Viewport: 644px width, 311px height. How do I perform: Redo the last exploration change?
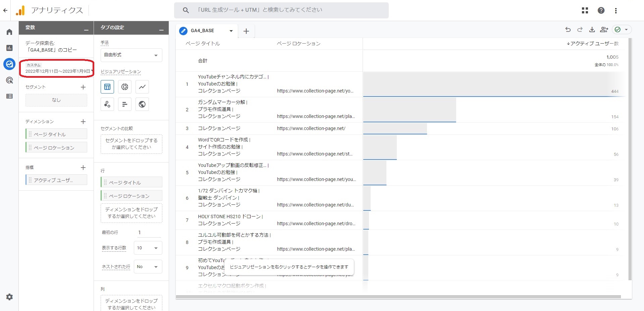point(580,29)
